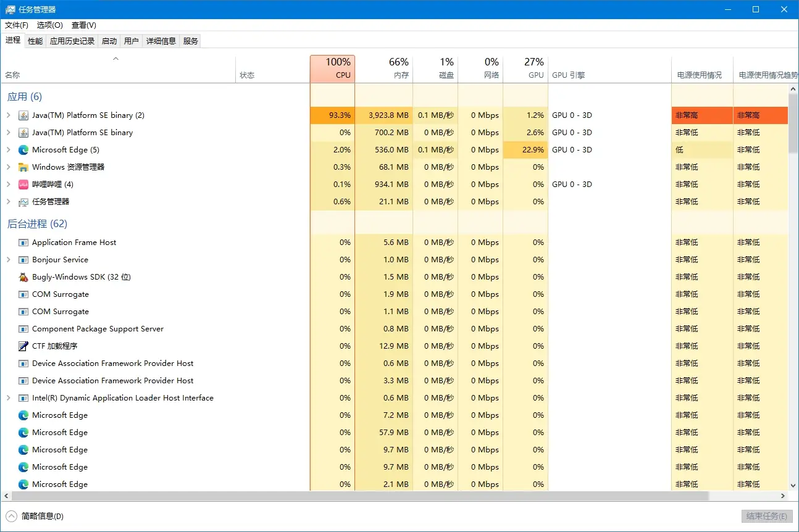Sort by the 内存 column header
Screen dimensions: 799x532
[384, 69]
